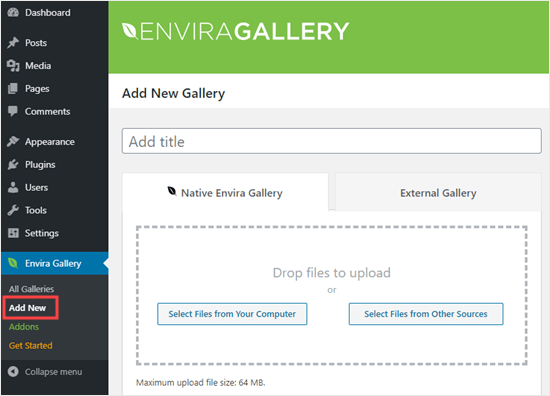Click the Dashboard gauge icon

coord(13,13)
